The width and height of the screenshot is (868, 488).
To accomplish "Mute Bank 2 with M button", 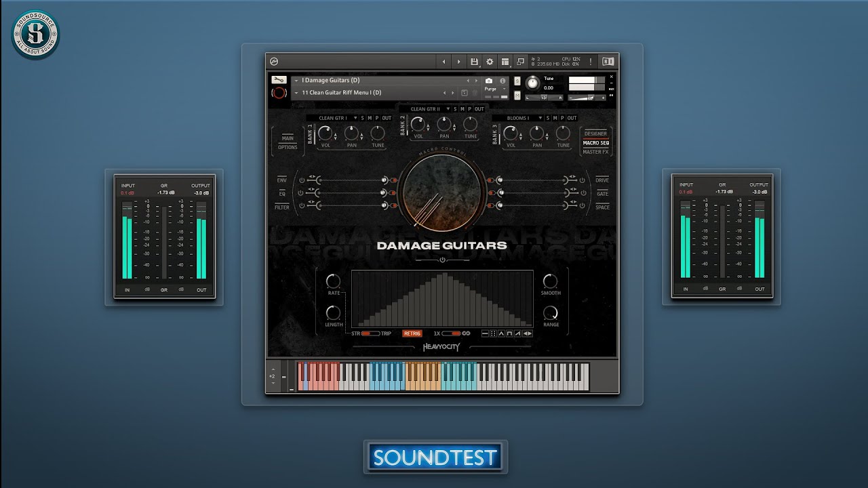I will 462,108.
